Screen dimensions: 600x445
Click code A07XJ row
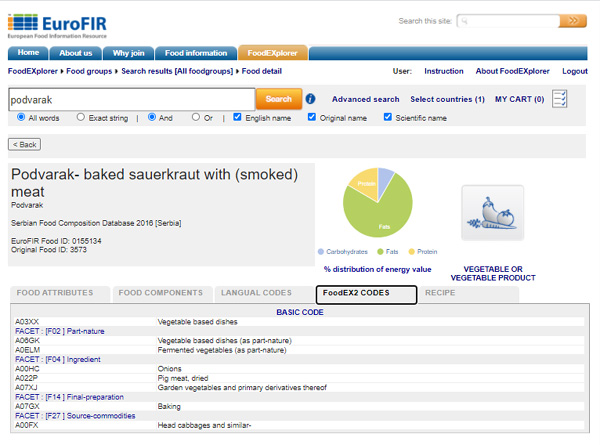[299, 388]
